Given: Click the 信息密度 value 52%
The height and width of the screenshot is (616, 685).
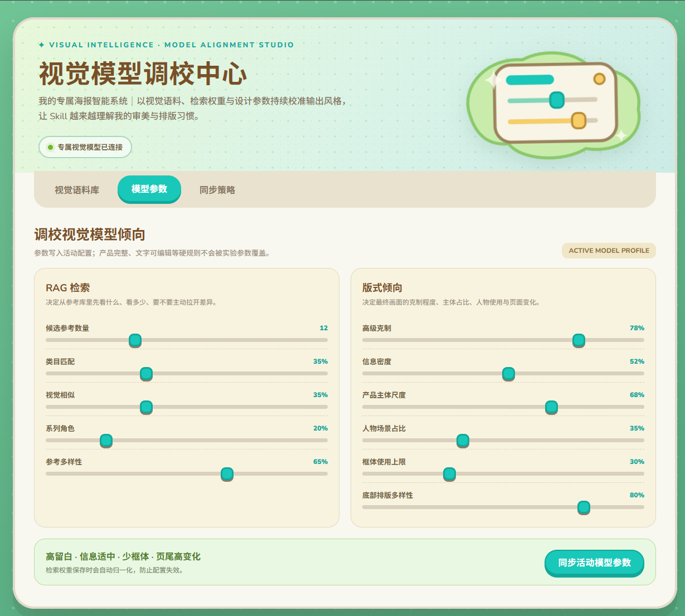Looking at the screenshot, I should pyautogui.click(x=637, y=361).
